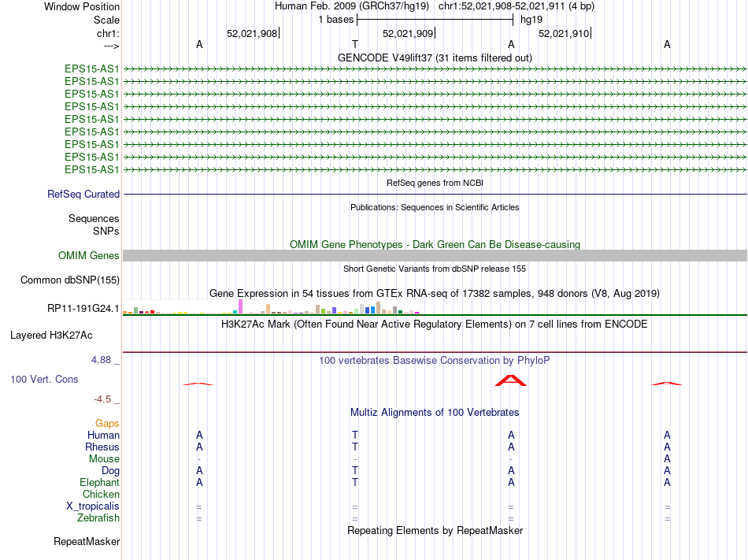
Task: Click the Human species label
Action: [x=103, y=435]
